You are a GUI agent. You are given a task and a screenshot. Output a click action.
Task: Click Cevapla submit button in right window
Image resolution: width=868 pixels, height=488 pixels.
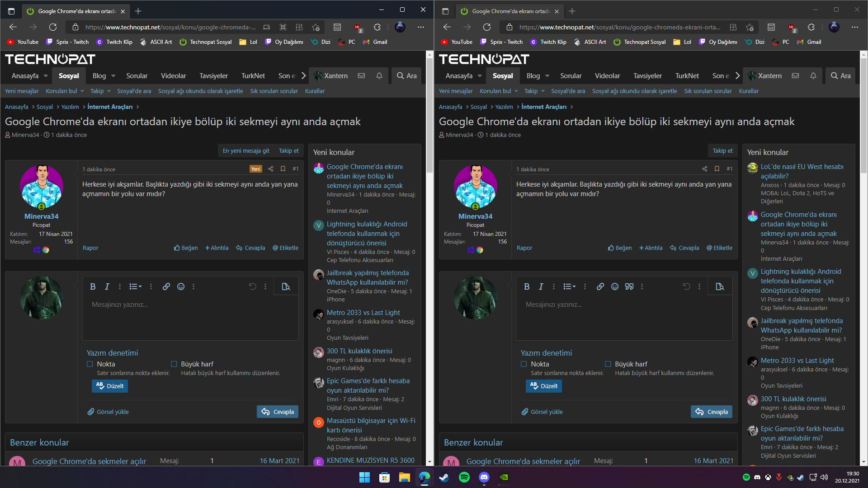[712, 412]
